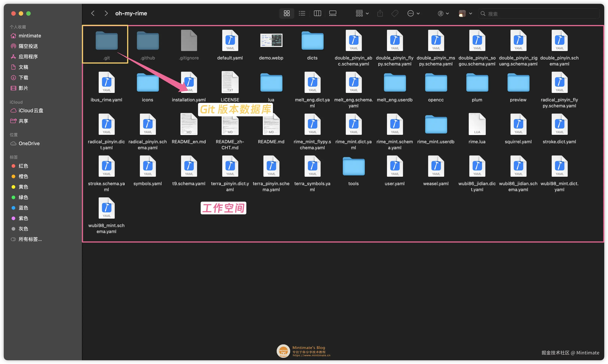Open the .git folder
The height and width of the screenshot is (364, 608).
click(107, 41)
